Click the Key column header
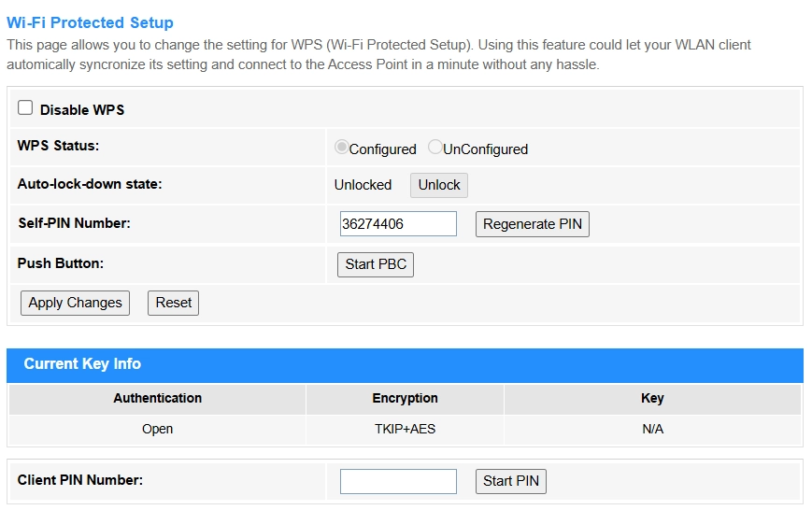Screen dimensions: 812x510 652,398
